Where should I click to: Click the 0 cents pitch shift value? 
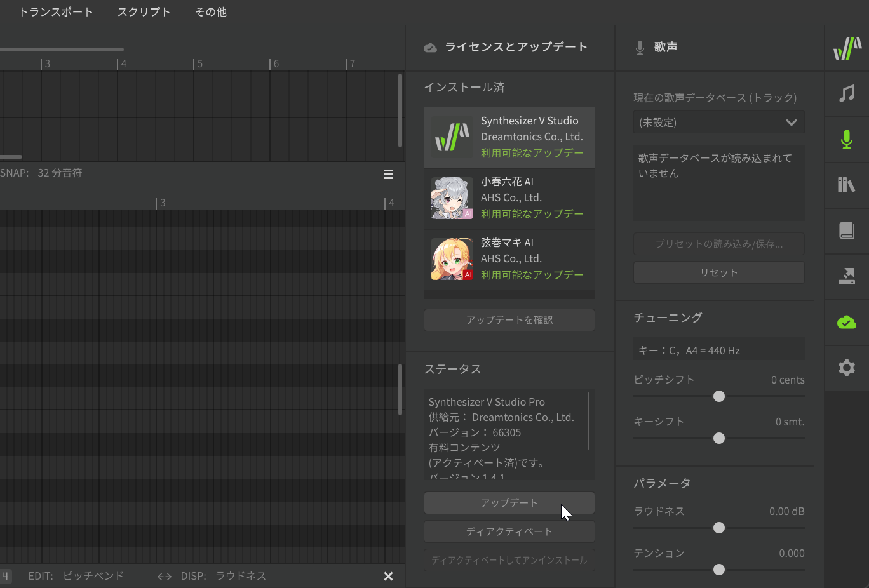[x=788, y=380]
